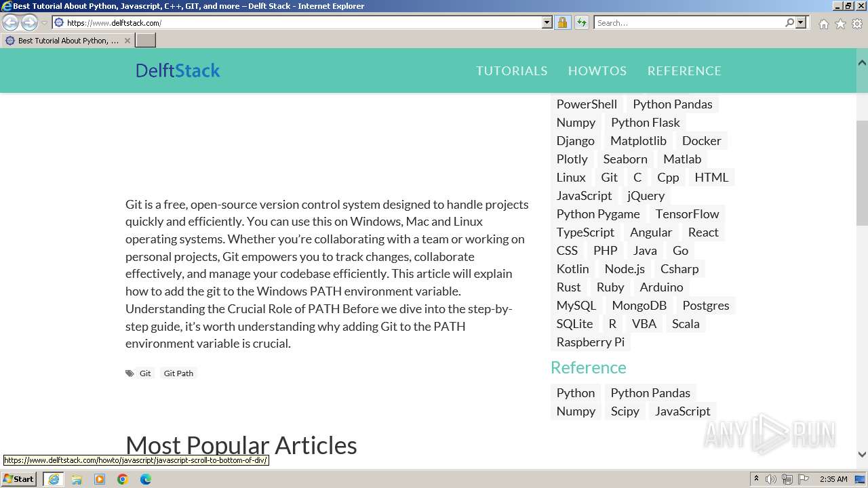This screenshot has height=488, width=868.
Task: Open the TensorFlow howto tag
Action: click(687, 213)
